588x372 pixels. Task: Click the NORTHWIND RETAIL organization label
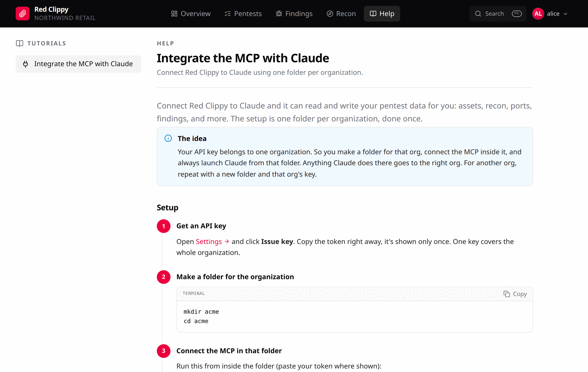(x=65, y=18)
